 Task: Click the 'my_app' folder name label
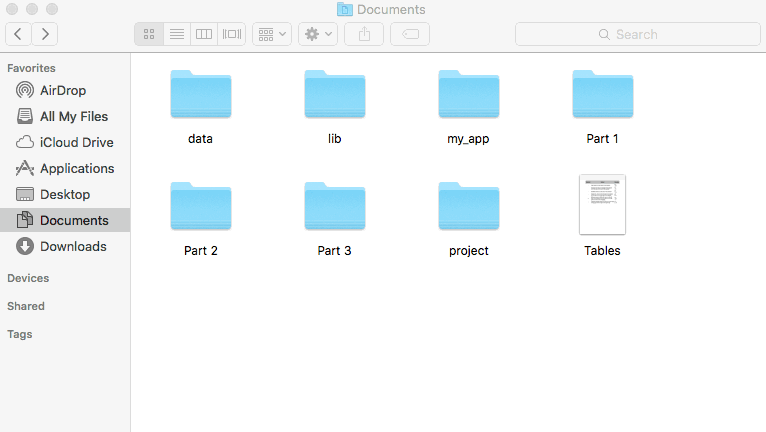click(x=468, y=139)
